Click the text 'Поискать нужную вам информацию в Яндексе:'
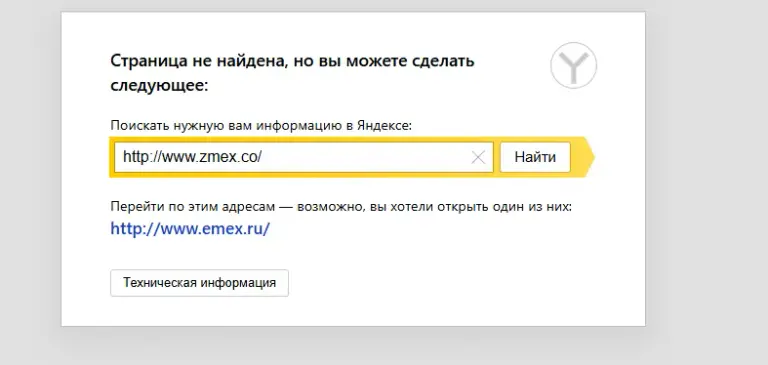768x365 pixels. [x=262, y=125]
